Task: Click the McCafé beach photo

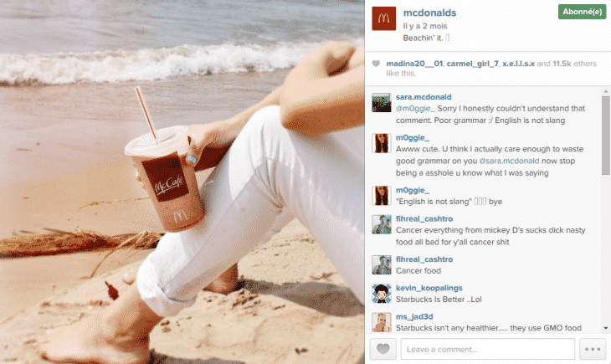Action: click(x=182, y=182)
